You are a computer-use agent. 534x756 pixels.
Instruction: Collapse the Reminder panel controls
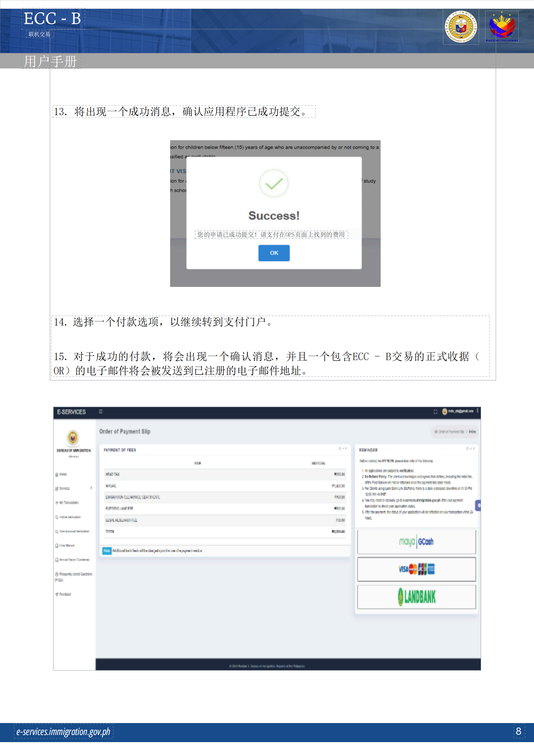[x=470, y=448]
